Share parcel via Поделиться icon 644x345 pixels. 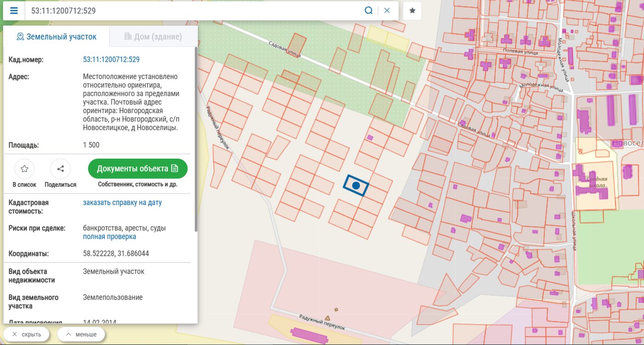click(x=60, y=169)
